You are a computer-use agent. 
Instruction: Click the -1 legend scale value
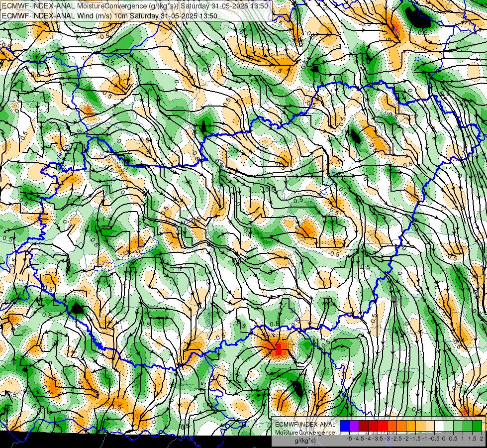tap(425, 439)
